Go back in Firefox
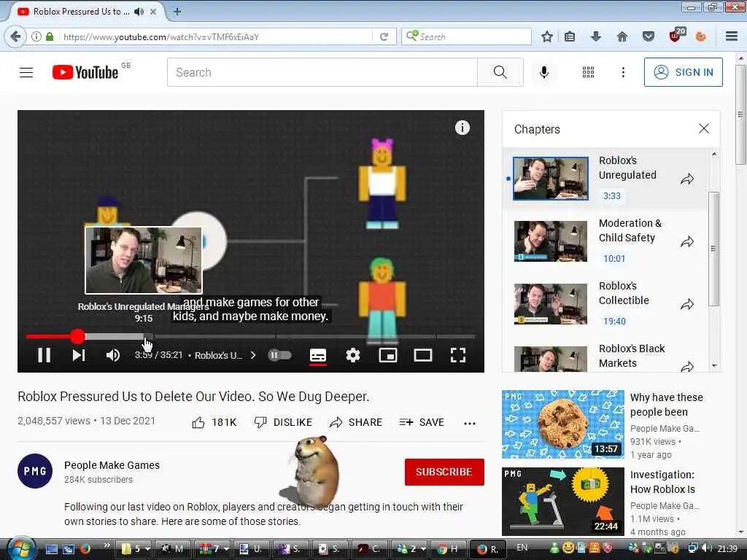 pyautogui.click(x=15, y=36)
